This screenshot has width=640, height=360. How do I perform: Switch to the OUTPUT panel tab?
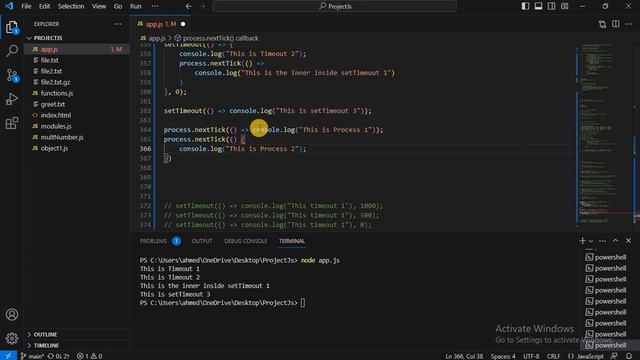[x=202, y=241]
